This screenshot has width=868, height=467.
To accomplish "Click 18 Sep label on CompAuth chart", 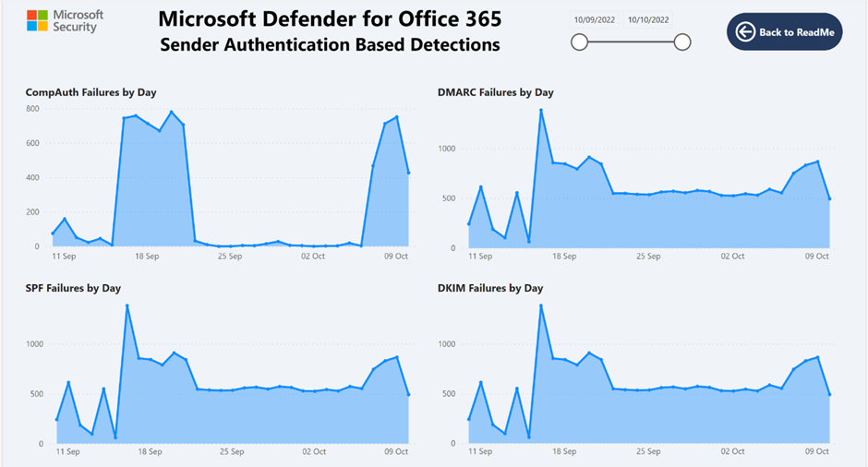I will coord(147,257).
